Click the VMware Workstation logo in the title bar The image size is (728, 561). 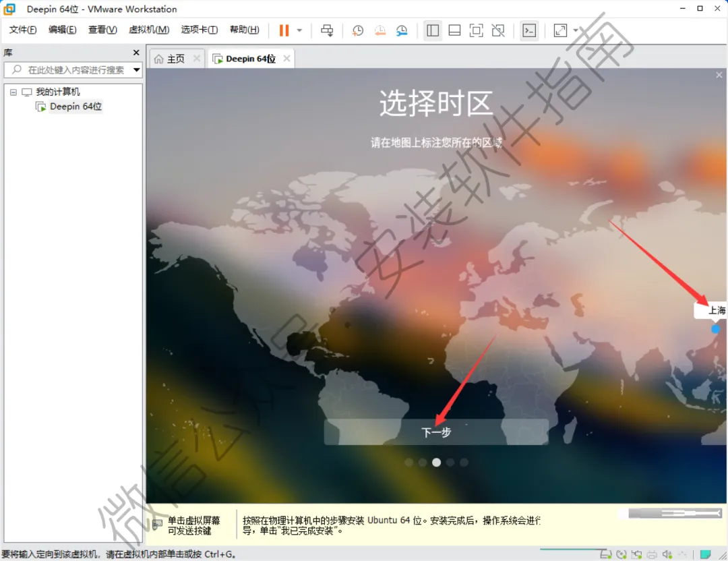pos(9,9)
